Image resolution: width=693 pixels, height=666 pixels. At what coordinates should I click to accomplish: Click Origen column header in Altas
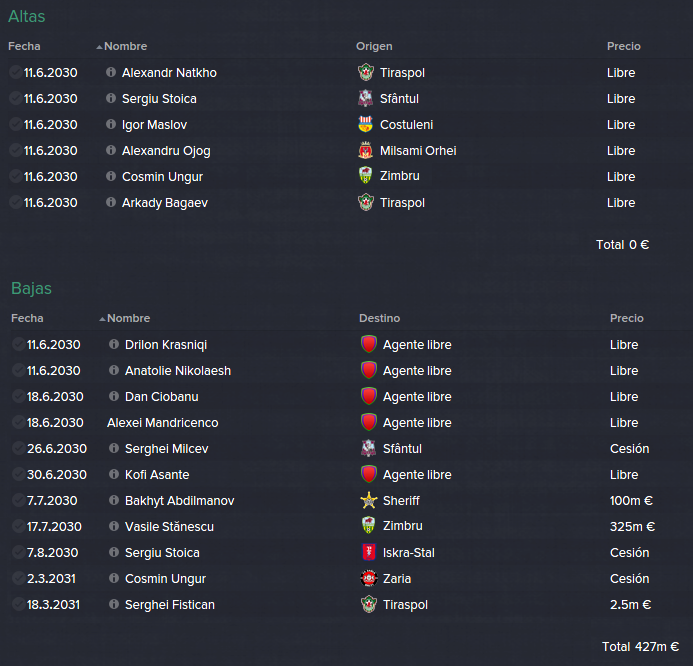374,46
